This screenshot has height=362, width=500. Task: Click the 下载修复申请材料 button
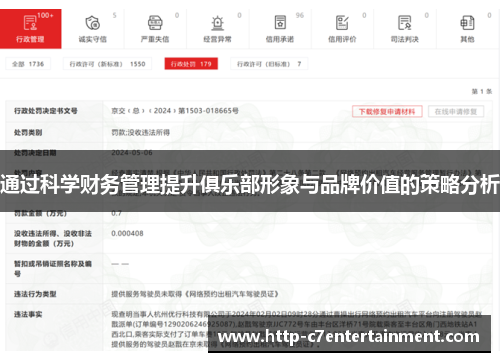coord(387,111)
